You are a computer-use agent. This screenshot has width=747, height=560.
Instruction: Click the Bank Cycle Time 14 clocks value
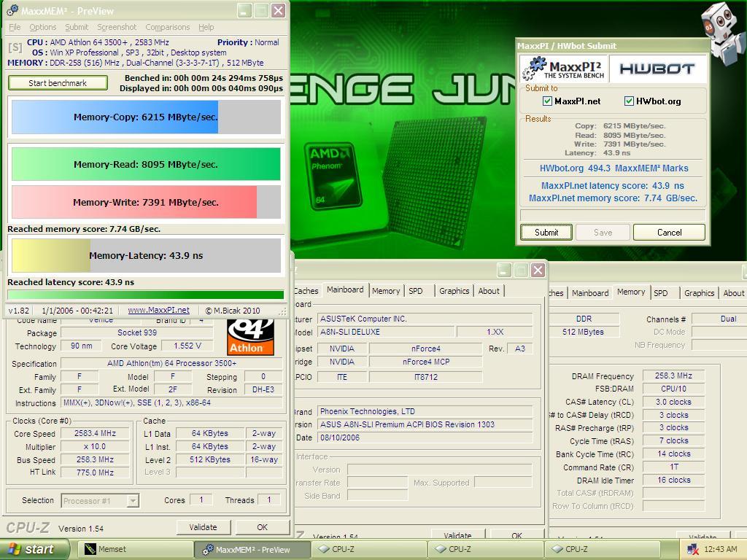pyautogui.click(x=673, y=454)
